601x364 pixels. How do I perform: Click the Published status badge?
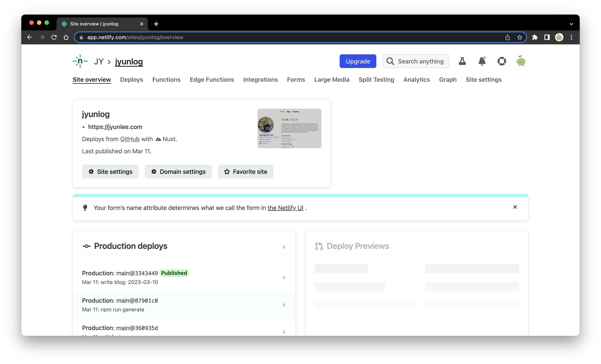174,273
